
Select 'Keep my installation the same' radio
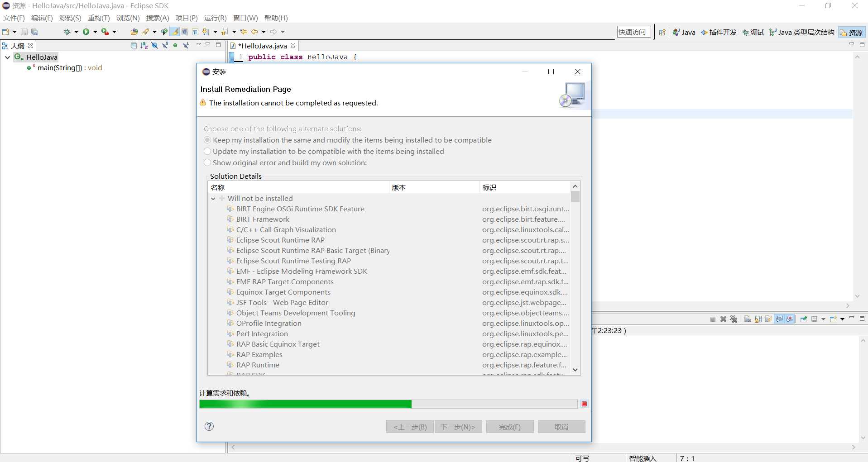click(x=207, y=140)
